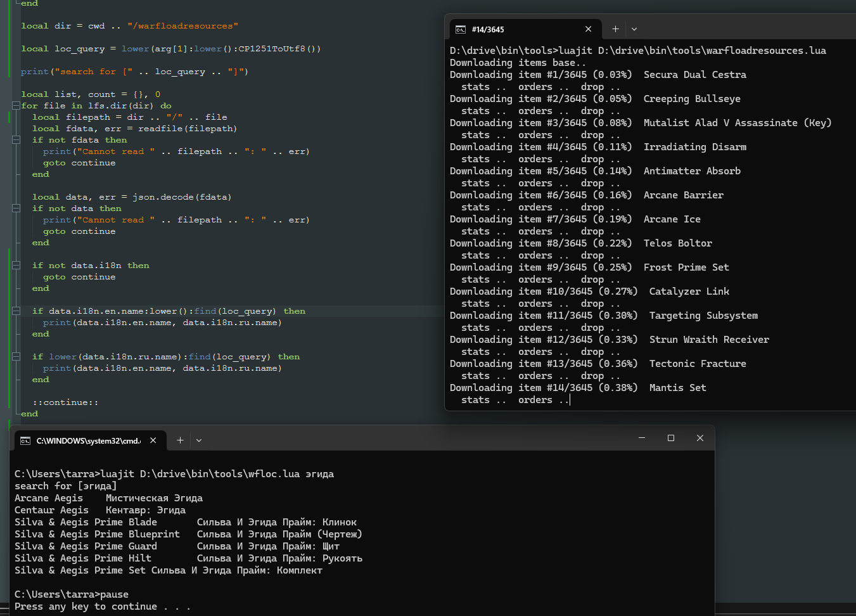Click the 'local loc_query' code line

pos(171,49)
